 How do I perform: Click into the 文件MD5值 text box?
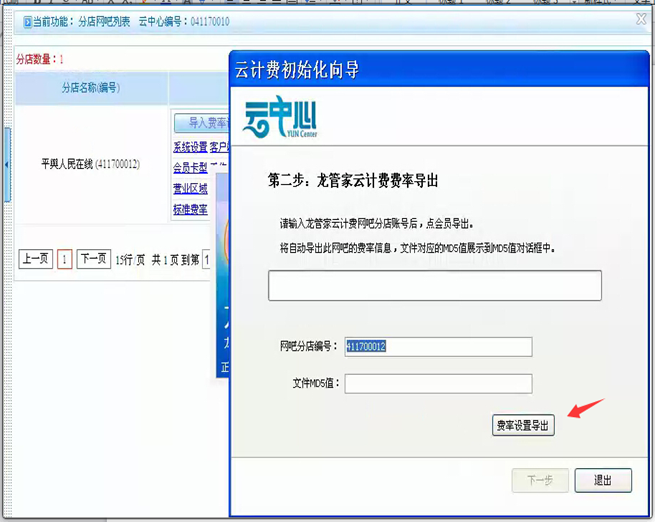coord(438,384)
